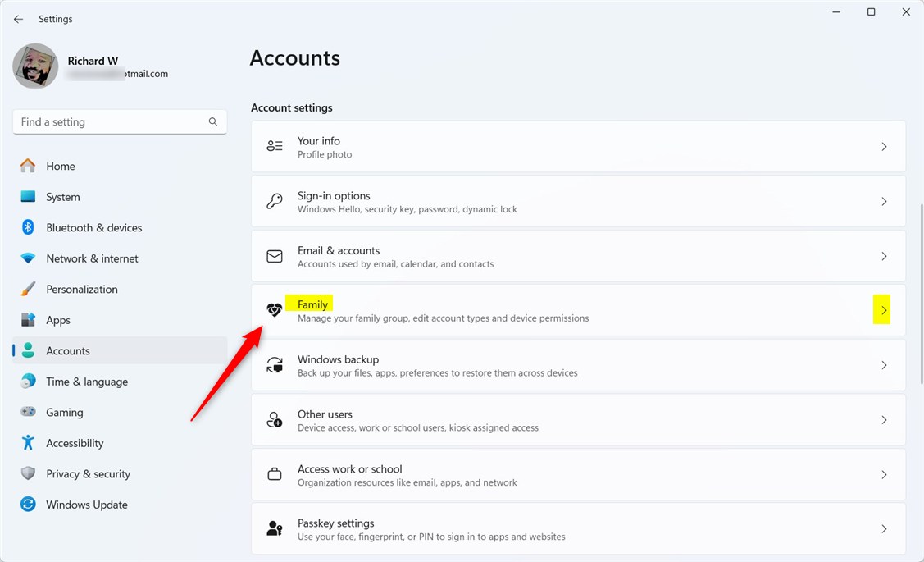Click the Network Wi-Fi icon
This screenshot has width=924, height=562.
pos(28,258)
